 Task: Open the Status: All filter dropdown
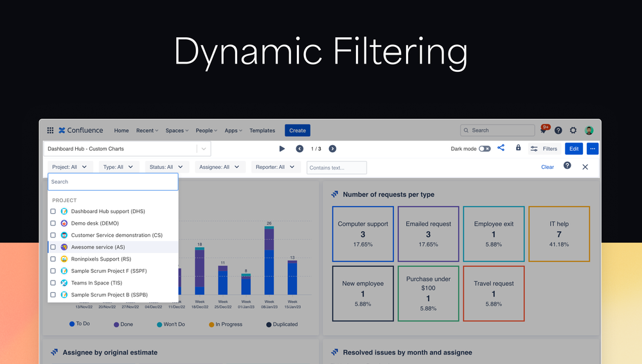(x=166, y=167)
